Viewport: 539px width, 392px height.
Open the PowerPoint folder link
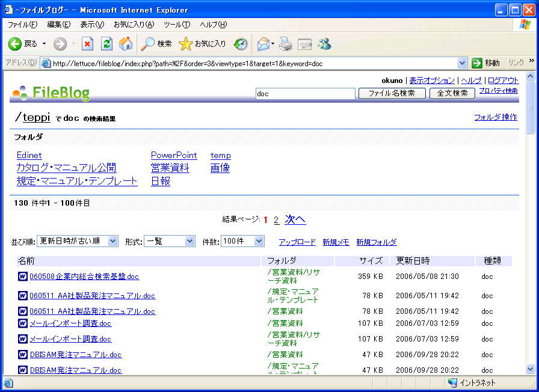[x=174, y=155]
